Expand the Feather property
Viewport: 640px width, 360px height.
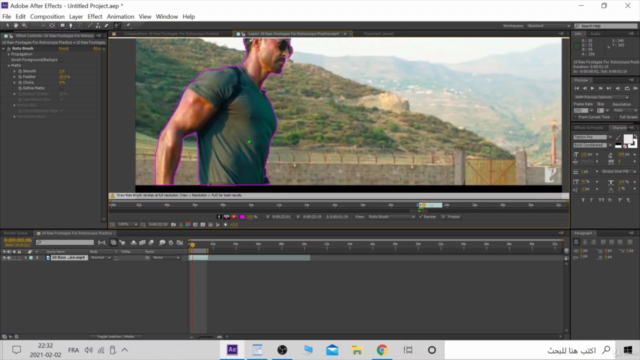(15, 77)
